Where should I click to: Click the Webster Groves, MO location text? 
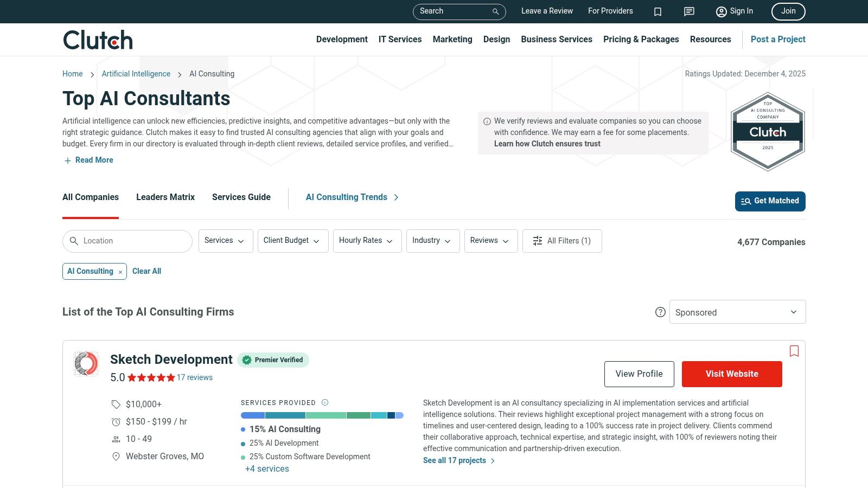click(x=165, y=456)
